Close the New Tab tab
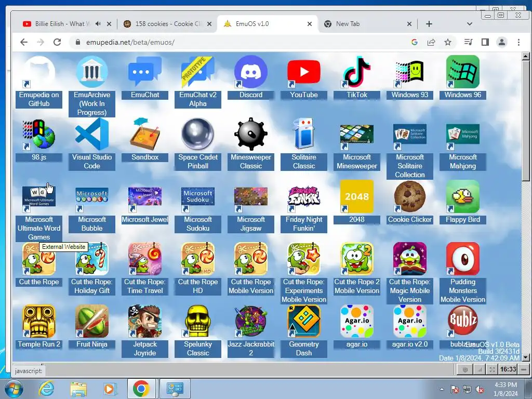The height and width of the screenshot is (399, 532). point(409,24)
